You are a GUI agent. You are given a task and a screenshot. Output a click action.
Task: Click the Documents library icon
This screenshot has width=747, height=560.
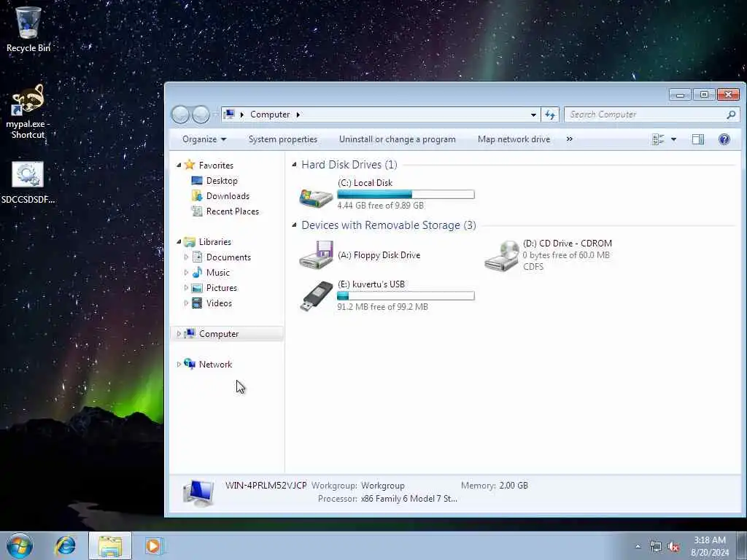(x=197, y=257)
